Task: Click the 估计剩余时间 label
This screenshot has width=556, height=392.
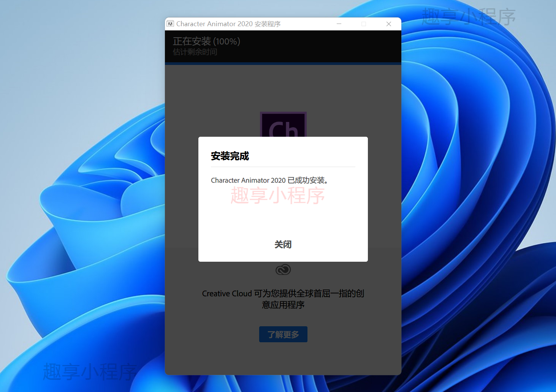Action: [195, 52]
